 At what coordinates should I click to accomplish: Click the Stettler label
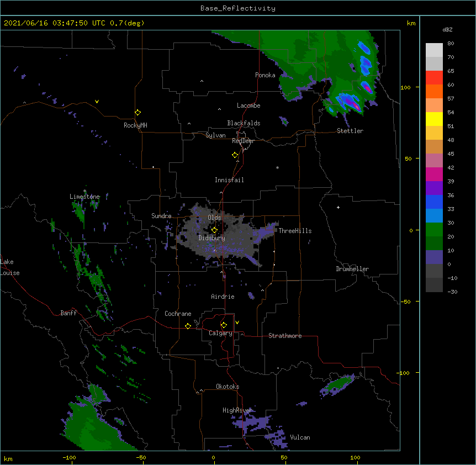click(350, 131)
